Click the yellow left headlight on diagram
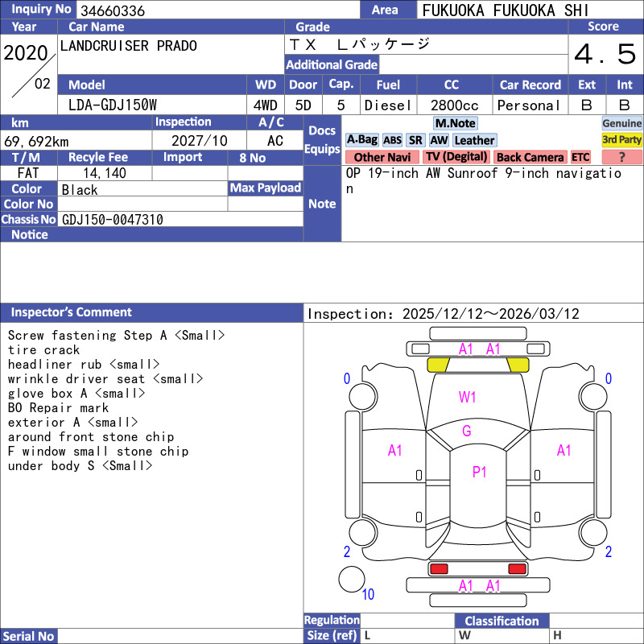644x644 pixels. tap(438, 364)
